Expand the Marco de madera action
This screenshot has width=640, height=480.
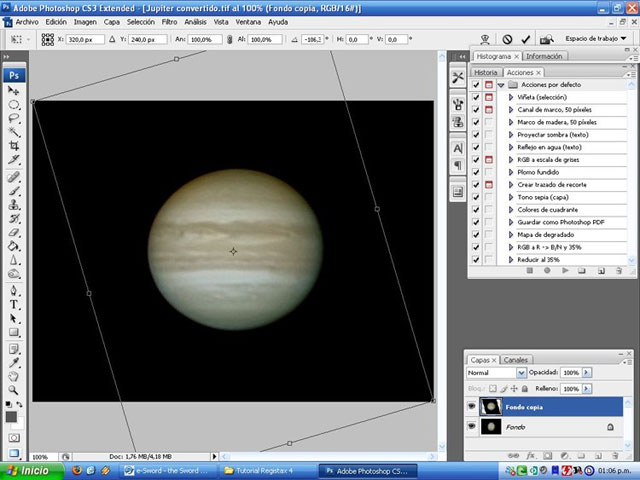(x=511, y=122)
